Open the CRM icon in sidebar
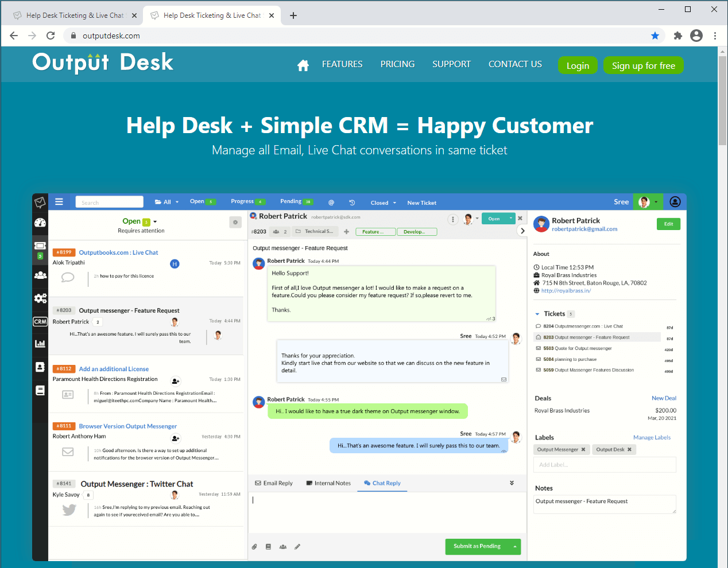This screenshot has width=728, height=568. 40,321
